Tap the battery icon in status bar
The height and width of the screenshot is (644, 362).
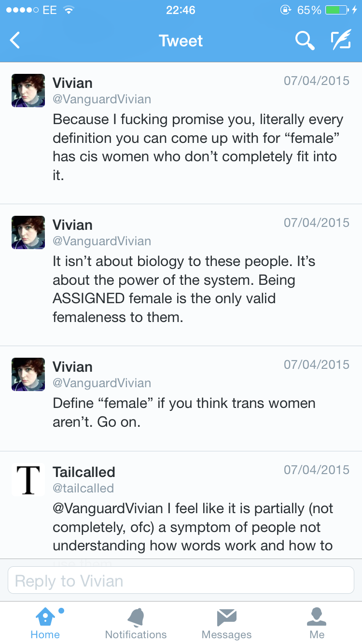coord(336,10)
